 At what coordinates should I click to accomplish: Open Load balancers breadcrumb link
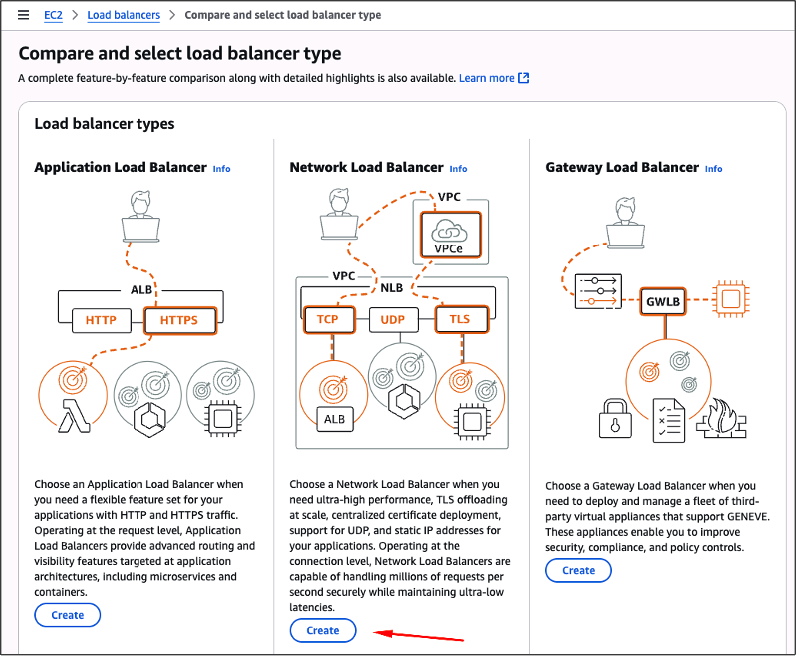pyautogui.click(x=124, y=15)
